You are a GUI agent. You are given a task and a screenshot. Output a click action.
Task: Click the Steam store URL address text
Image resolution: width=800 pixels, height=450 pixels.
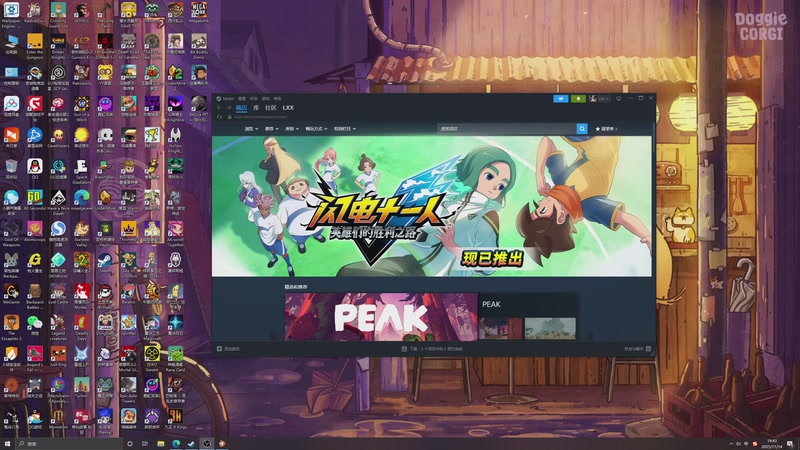[x=260, y=117]
